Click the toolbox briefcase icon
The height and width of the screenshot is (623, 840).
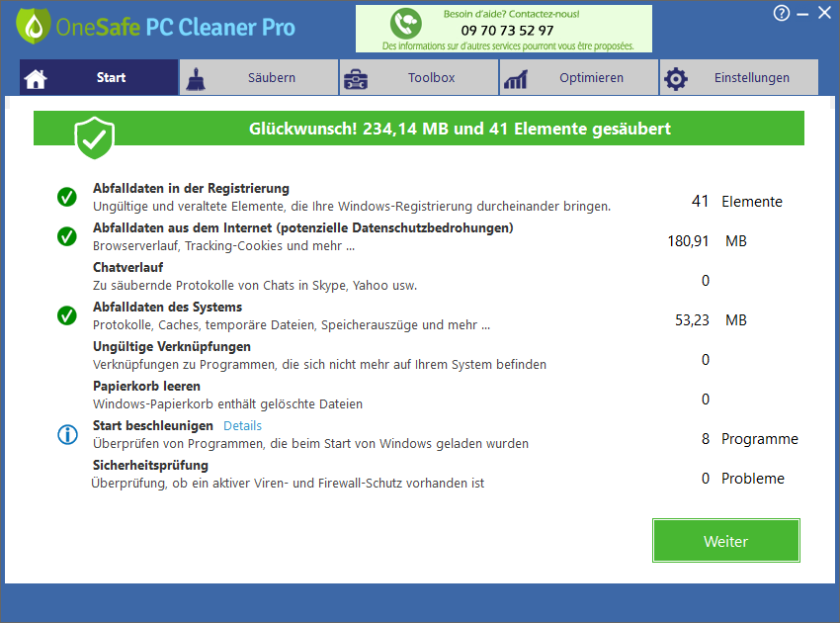coord(355,79)
